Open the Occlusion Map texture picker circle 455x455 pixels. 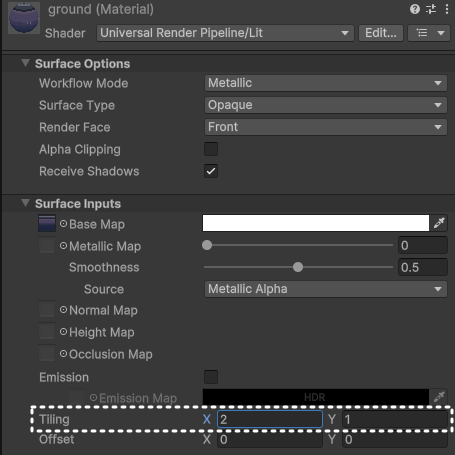pyautogui.click(x=63, y=354)
